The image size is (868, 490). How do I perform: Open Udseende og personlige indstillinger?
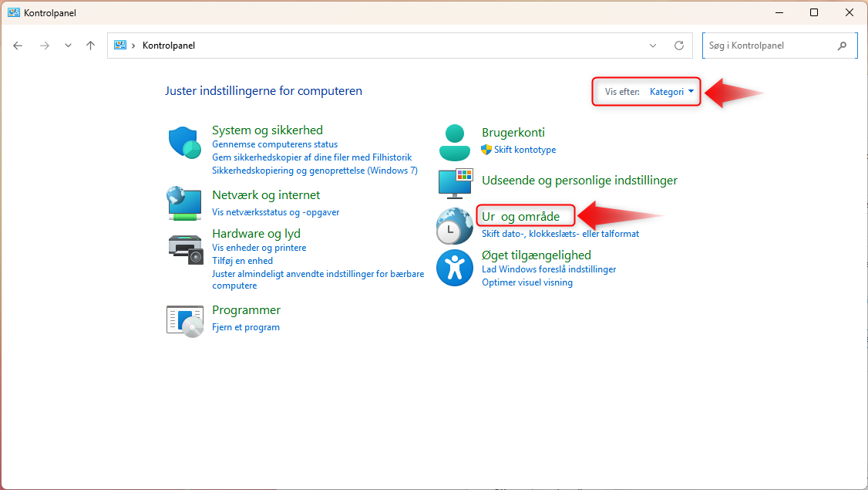coord(580,181)
